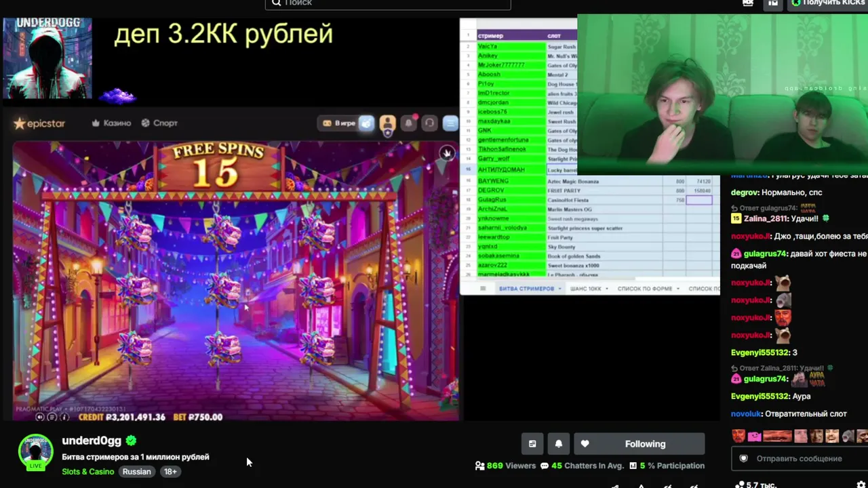Click the participation chart icon
The image size is (868, 488).
(633, 466)
